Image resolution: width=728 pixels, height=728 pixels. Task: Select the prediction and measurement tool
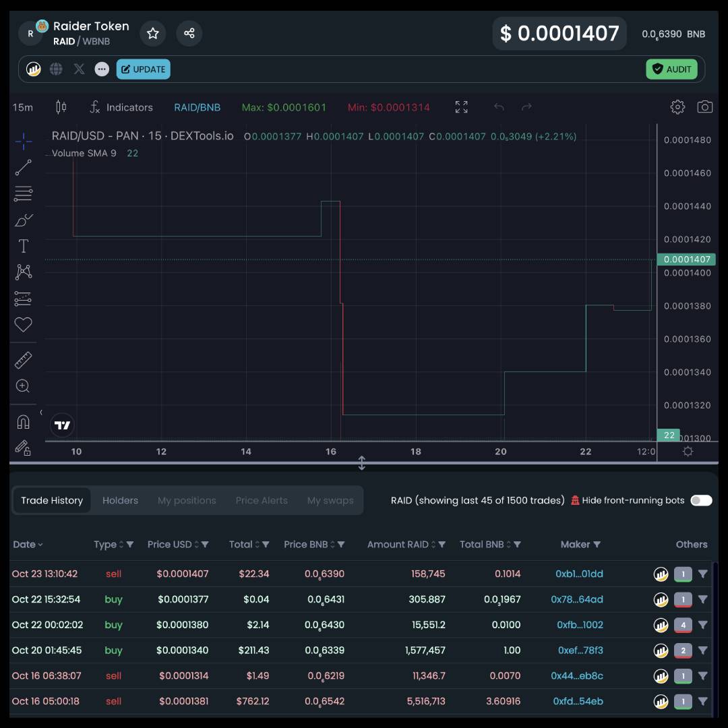pos(23,299)
